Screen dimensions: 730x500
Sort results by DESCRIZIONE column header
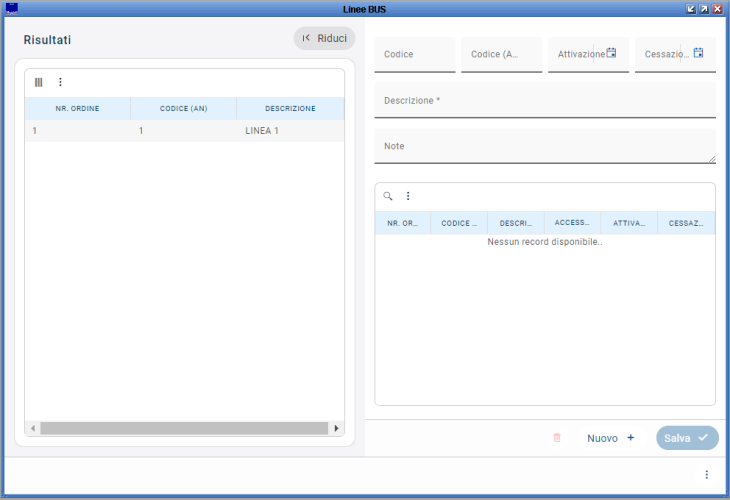tap(290, 109)
